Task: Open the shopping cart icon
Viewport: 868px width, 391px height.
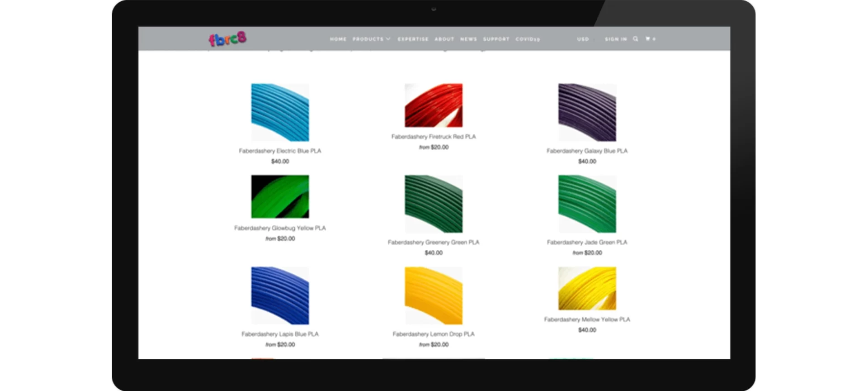Action: coord(650,39)
